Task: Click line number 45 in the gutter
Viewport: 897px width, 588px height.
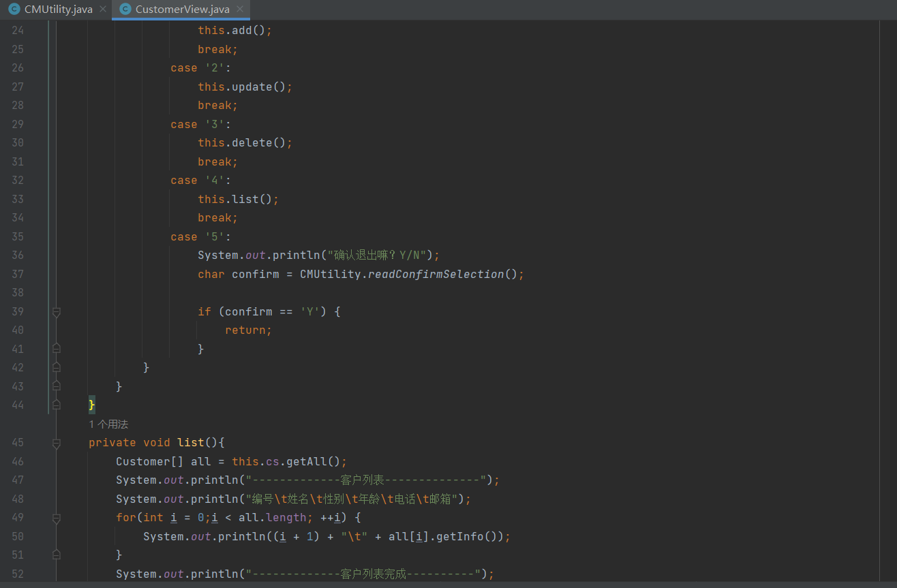Action: tap(18, 443)
